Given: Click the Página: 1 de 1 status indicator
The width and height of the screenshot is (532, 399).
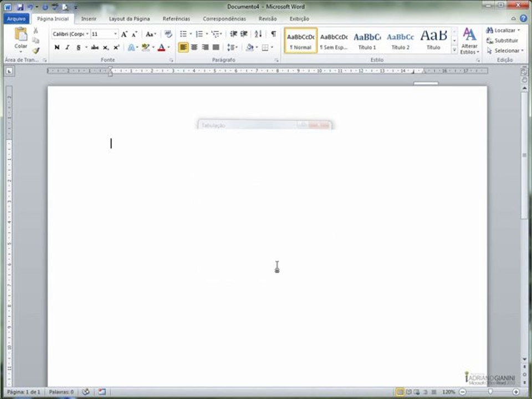Looking at the screenshot, I should click(24, 392).
